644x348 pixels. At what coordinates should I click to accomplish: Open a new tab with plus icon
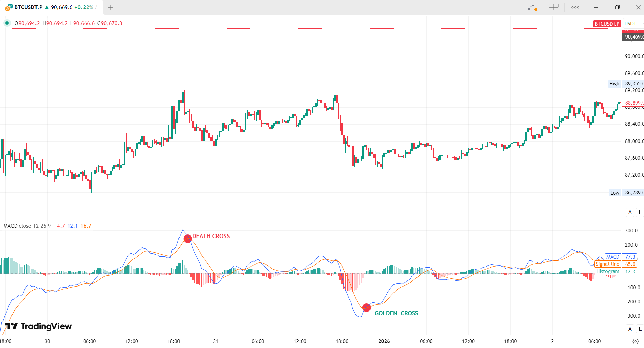(111, 7)
